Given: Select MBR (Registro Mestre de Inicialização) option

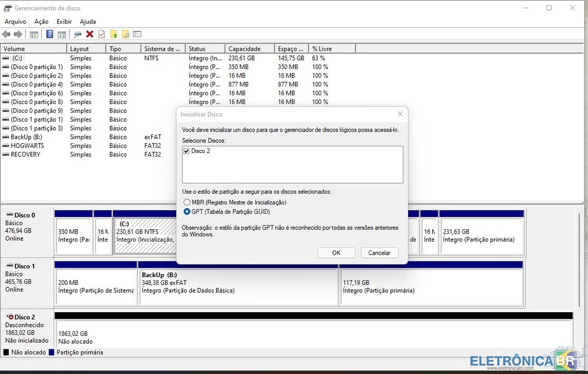Looking at the screenshot, I should (x=188, y=202).
